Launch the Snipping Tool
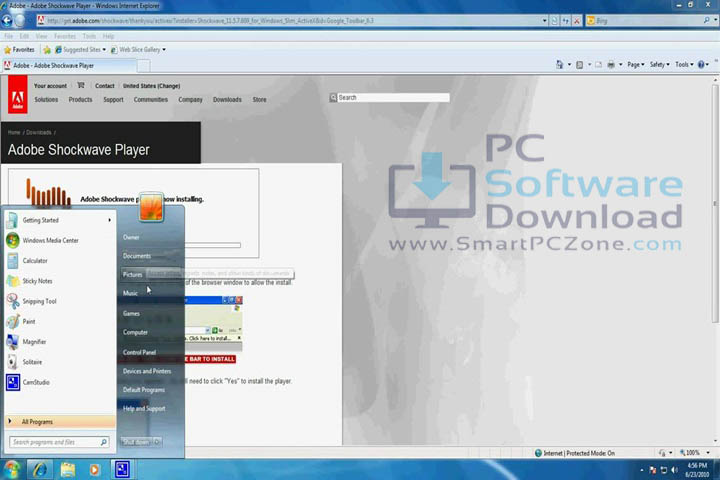 (60, 301)
